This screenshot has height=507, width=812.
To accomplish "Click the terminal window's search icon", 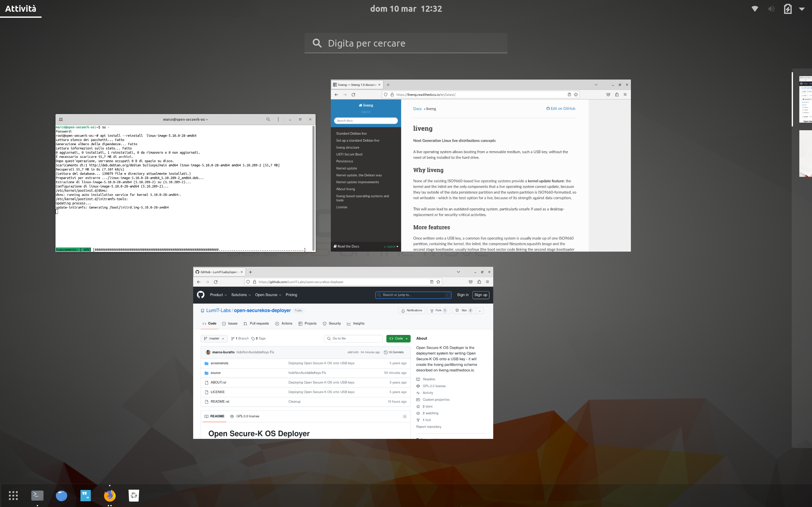I will pyautogui.click(x=268, y=119).
